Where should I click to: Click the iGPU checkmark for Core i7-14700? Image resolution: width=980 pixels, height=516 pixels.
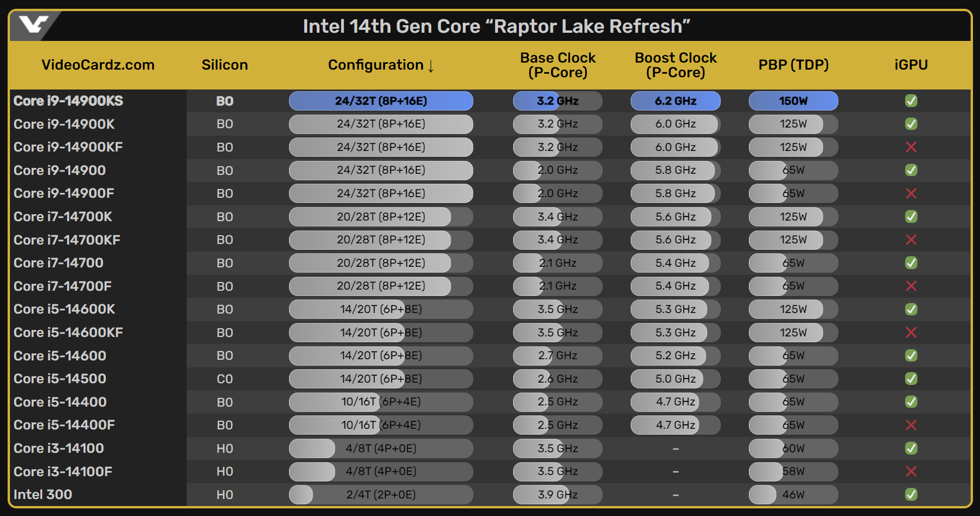click(911, 263)
